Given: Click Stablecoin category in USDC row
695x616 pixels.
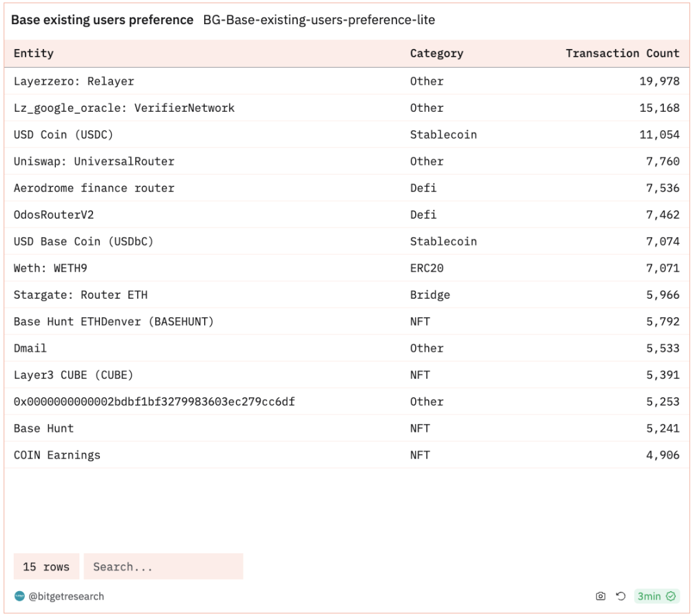Looking at the screenshot, I should pos(443,135).
